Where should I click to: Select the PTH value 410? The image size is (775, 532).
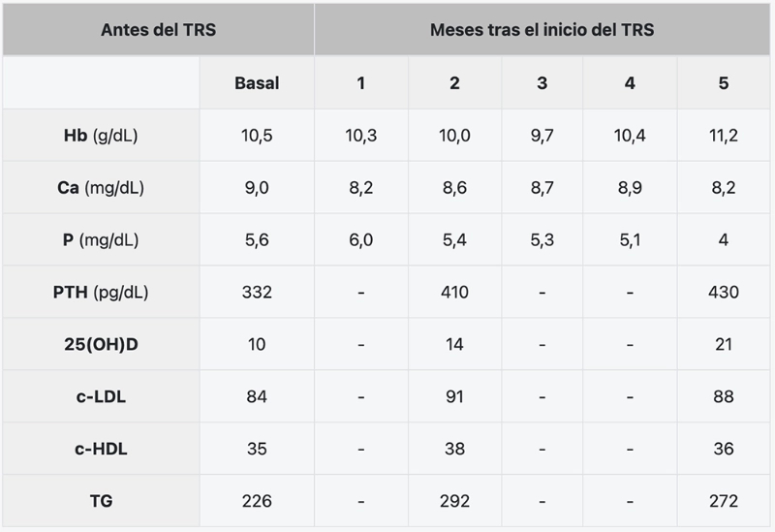click(454, 293)
